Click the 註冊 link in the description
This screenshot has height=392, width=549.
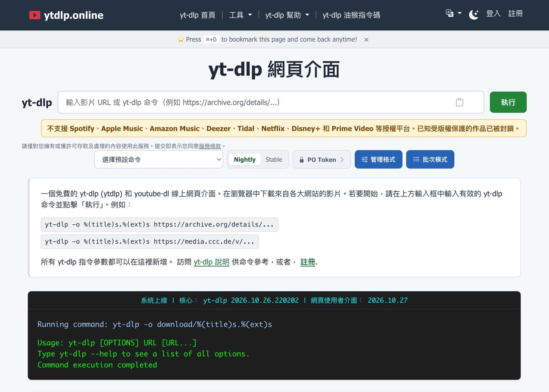pyautogui.click(x=308, y=262)
